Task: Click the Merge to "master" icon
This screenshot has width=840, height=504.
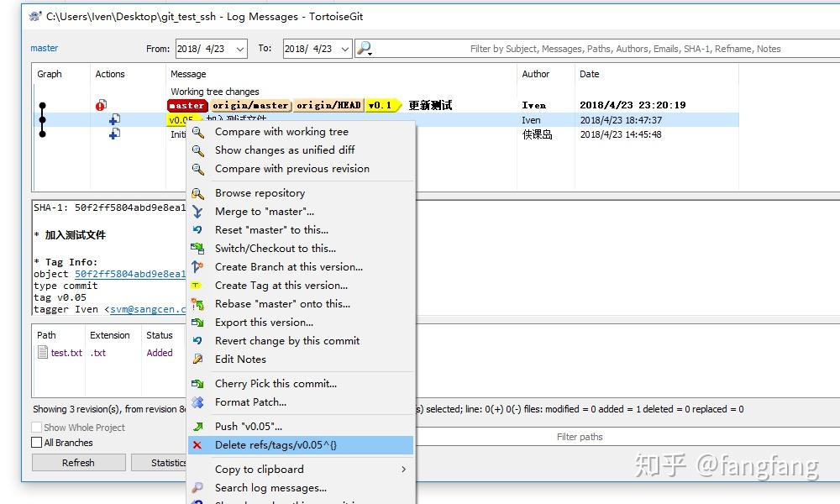Action: (198, 211)
